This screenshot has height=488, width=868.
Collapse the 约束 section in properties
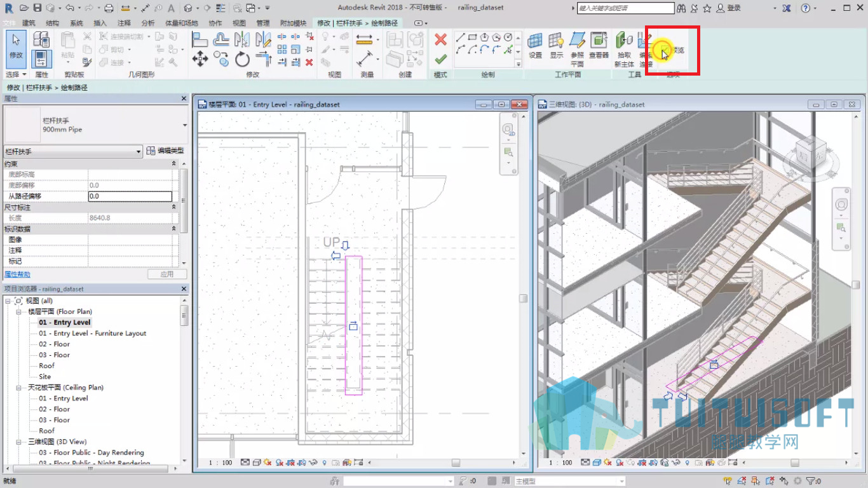[174, 163]
